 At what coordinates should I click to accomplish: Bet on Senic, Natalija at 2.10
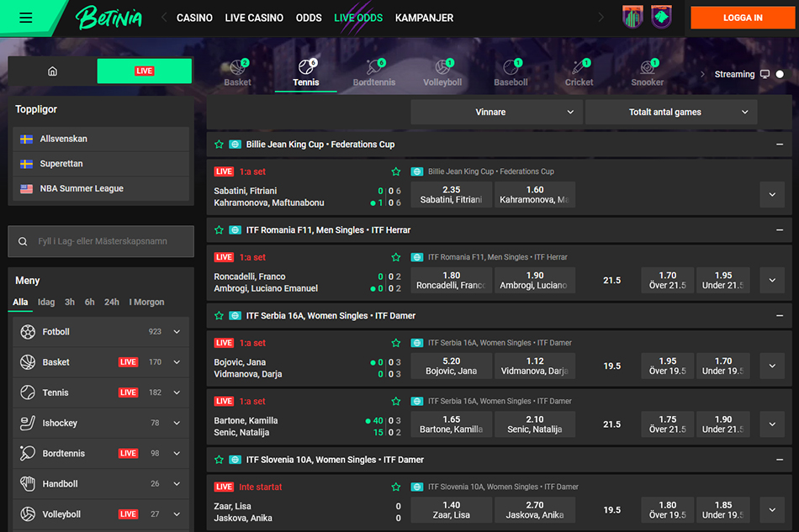535,424
